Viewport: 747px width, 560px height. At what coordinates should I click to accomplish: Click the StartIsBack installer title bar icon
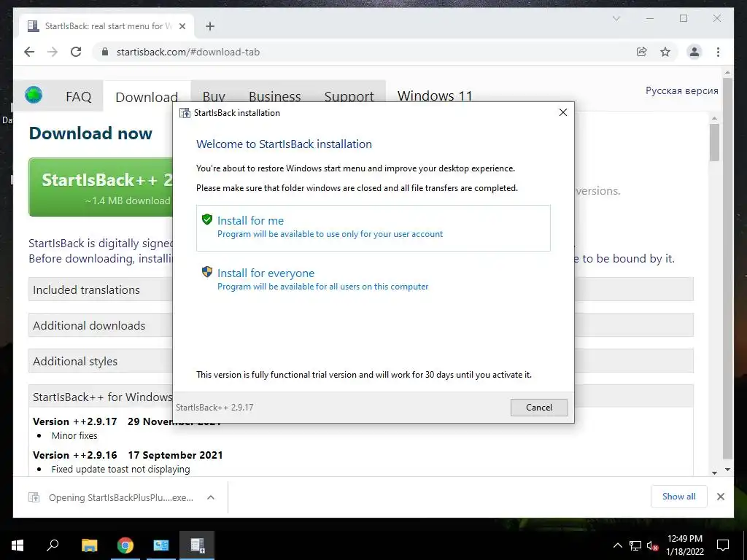185,113
